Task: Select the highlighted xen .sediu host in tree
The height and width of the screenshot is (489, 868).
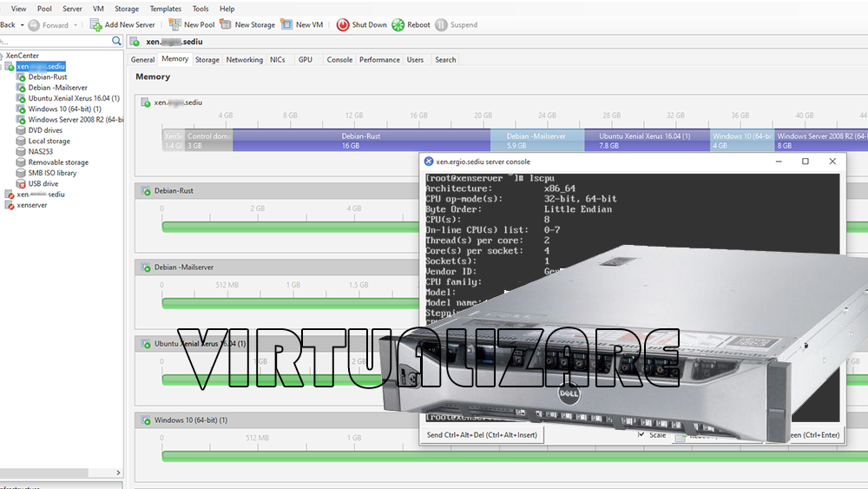Action: (x=41, y=67)
